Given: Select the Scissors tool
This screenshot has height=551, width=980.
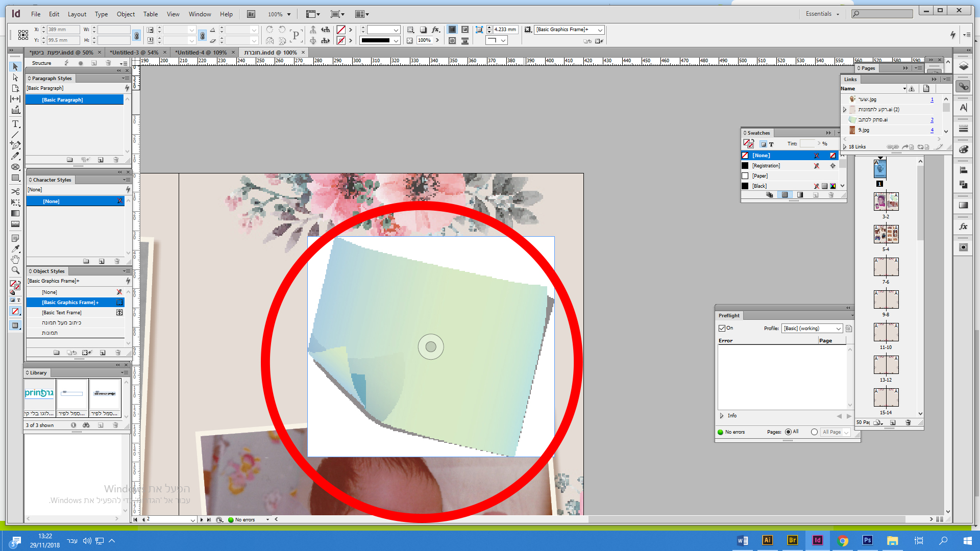Looking at the screenshot, I should pyautogui.click(x=15, y=191).
